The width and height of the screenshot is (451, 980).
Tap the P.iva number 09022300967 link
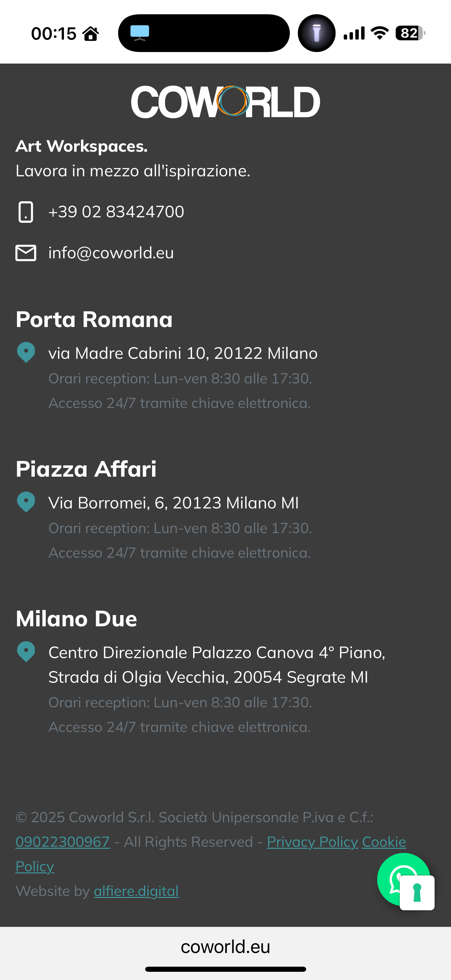(63, 842)
